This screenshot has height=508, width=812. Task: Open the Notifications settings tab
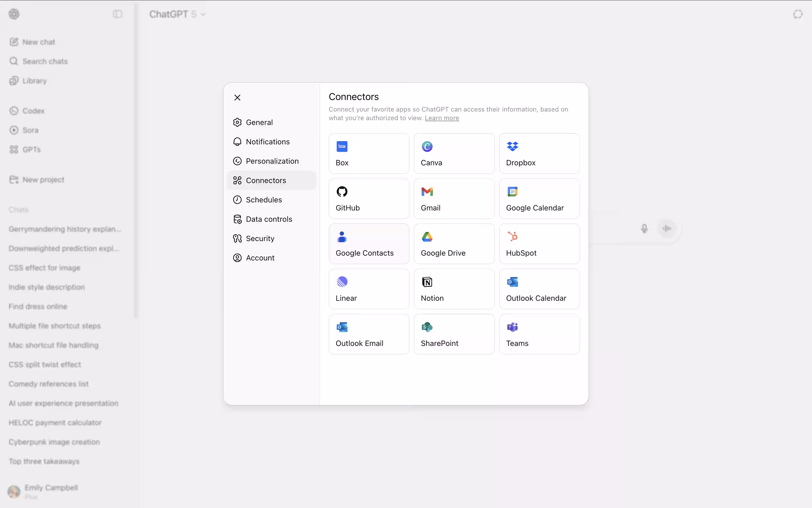pos(271,142)
